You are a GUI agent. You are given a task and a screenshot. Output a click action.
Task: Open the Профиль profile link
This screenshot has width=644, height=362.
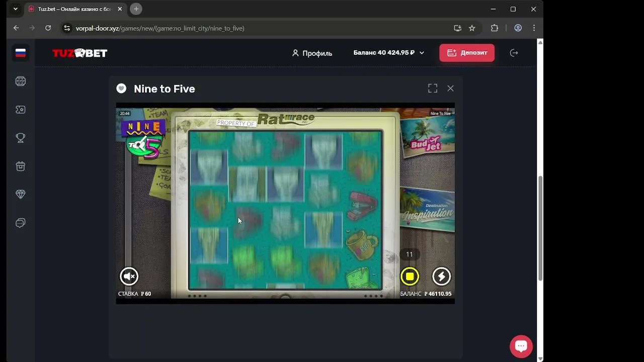tap(312, 53)
